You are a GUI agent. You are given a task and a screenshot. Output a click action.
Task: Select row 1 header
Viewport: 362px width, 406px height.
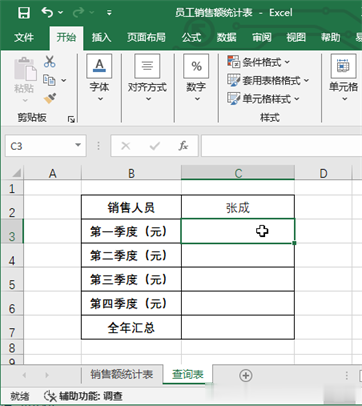pos(12,188)
